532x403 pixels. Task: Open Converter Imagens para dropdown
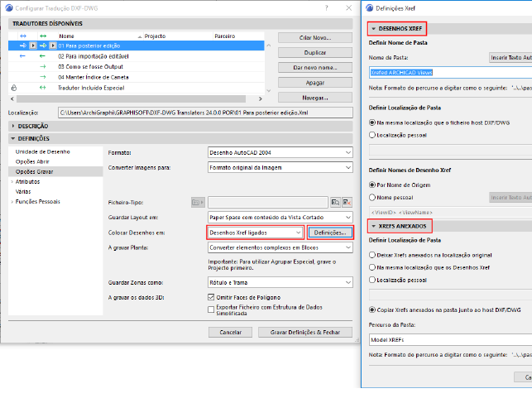[280, 168]
